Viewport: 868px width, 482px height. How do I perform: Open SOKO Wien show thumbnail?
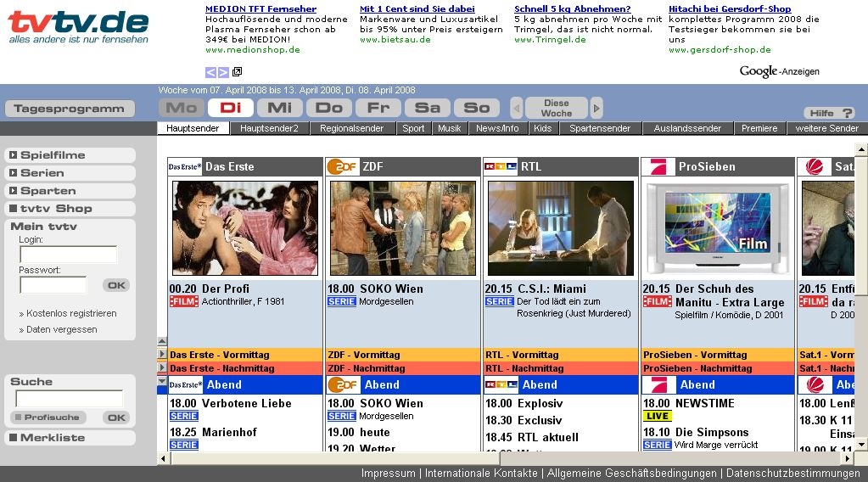pyautogui.click(x=403, y=228)
